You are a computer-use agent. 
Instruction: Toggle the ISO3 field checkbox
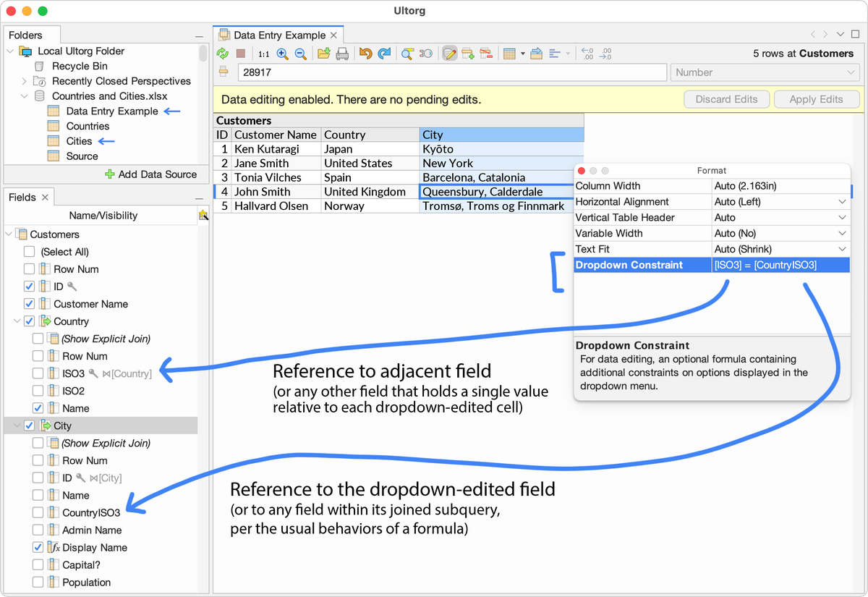[x=38, y=373]
